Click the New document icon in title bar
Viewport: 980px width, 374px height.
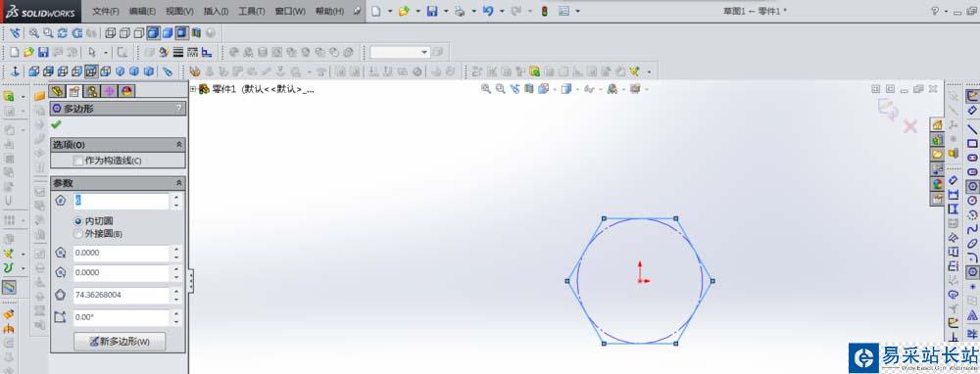tap(375, 11)
